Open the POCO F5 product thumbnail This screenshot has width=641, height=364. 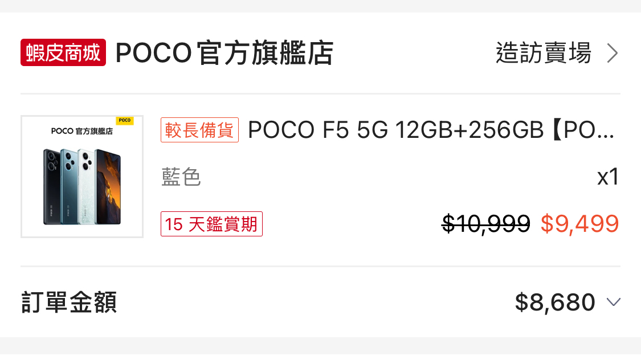click(x=82, y=177)
